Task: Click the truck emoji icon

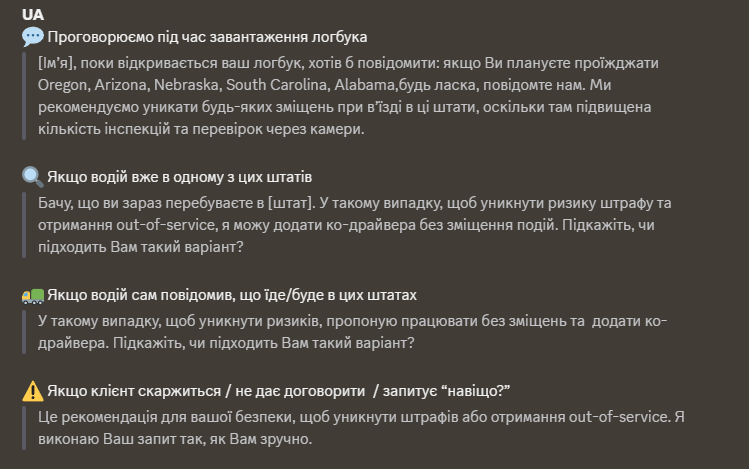Action: coord(32,295)
